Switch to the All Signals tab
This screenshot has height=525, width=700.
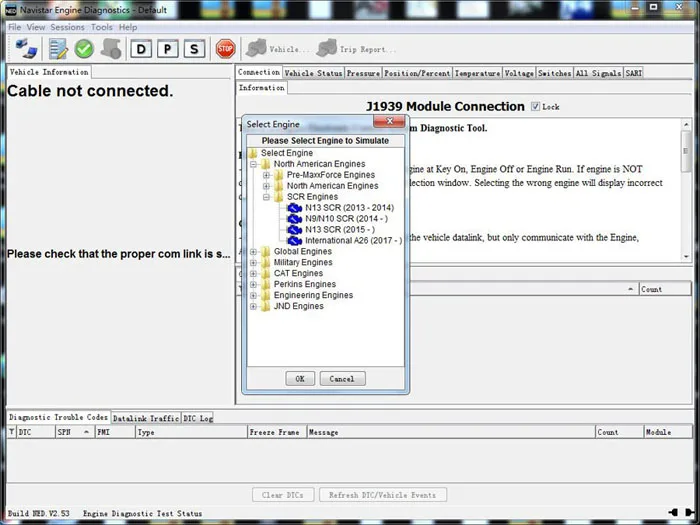coord(598,73)
